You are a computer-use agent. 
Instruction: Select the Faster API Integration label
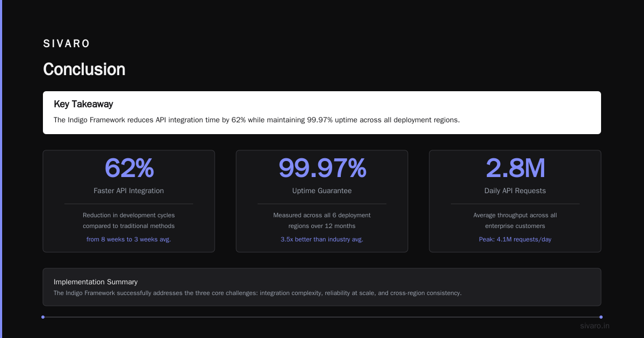(129, 191)
